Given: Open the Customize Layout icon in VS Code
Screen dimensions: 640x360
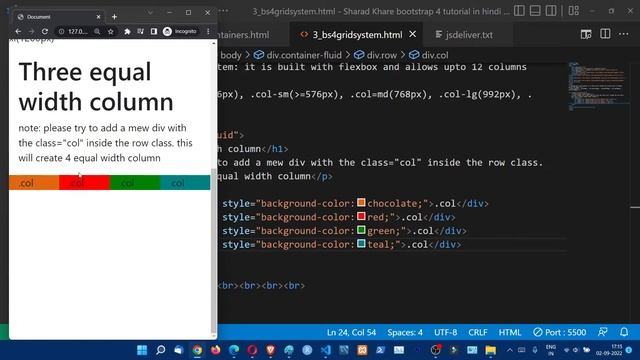Looking at the screenshot, I should pyautogui.click(x=573, y=11).
